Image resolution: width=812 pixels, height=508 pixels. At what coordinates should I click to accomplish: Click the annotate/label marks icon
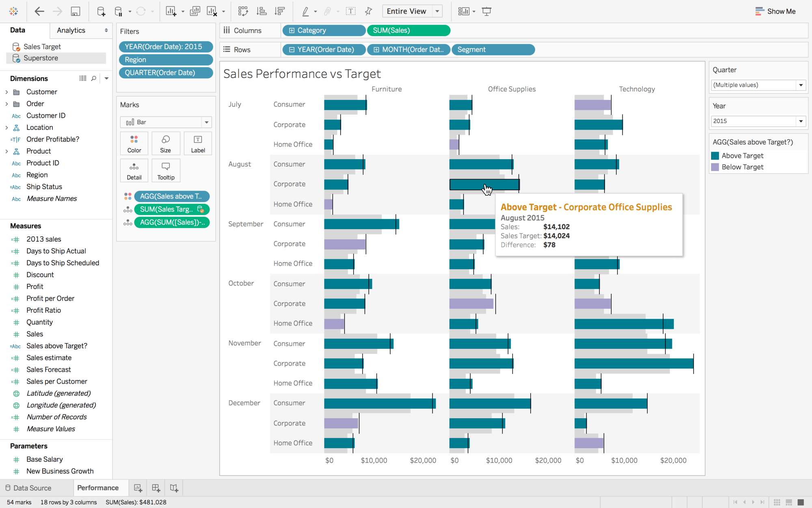click(351, 11)
